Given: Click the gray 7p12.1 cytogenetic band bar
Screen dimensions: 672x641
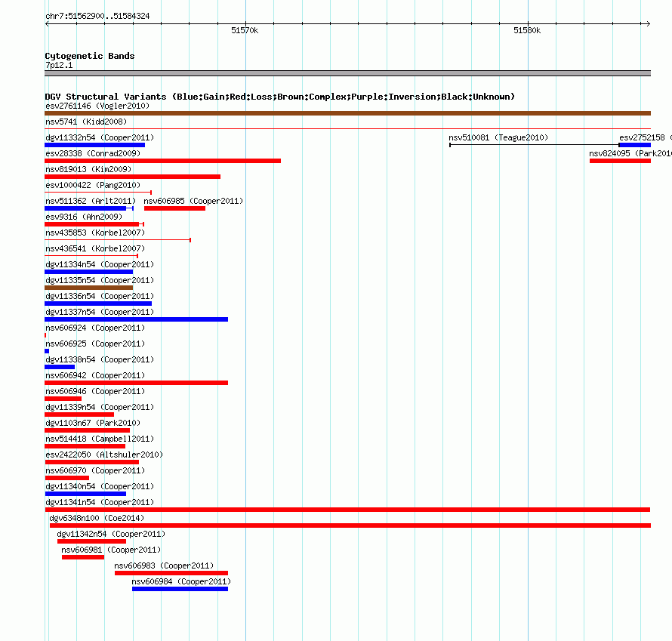Looking at the screenshot, I should (x=347, y=73).
